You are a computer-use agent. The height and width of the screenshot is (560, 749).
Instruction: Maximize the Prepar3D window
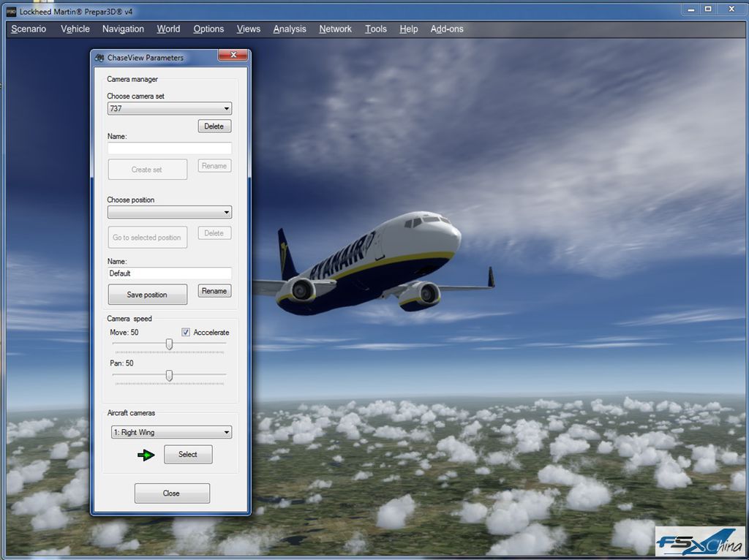tap(708, 10)
